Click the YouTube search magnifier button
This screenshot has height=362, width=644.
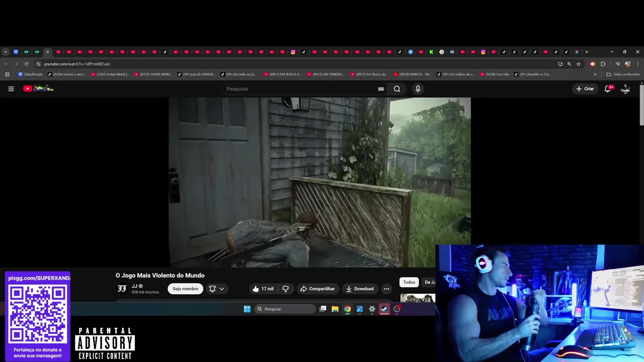397,89
